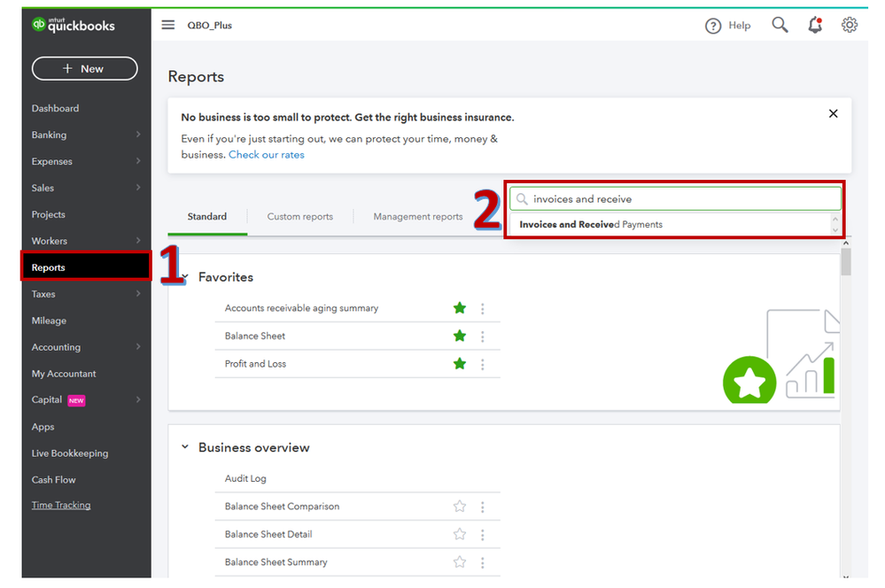The height and width of the screenshot is (588, 885).
Task: Open more options for Balance Sheet Summary
Action: pos(483,562)
